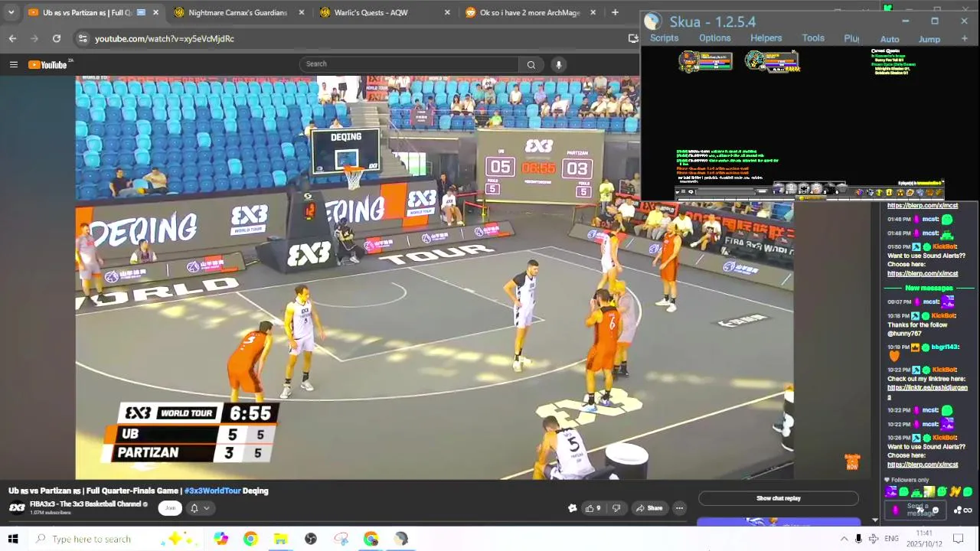The height and width of the screenshot is (551, 980).
Task: Click @hunny767 mention in chat
Action: tap(905, 334)
